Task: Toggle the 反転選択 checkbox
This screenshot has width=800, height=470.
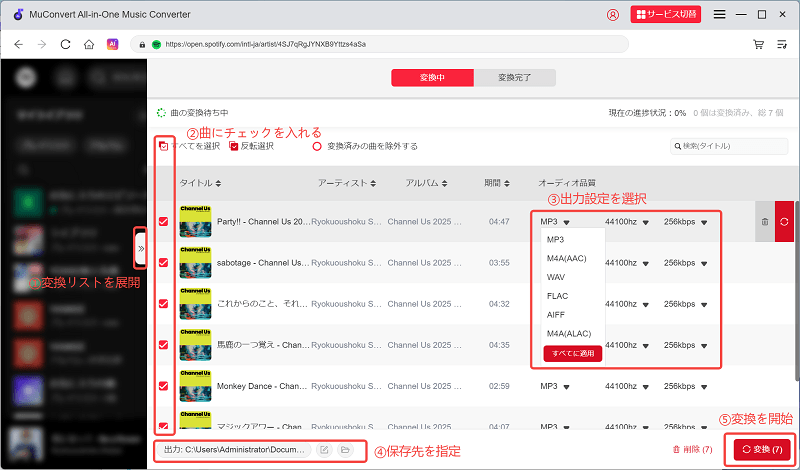Action: pyautogui.click(x=234, y=146)
